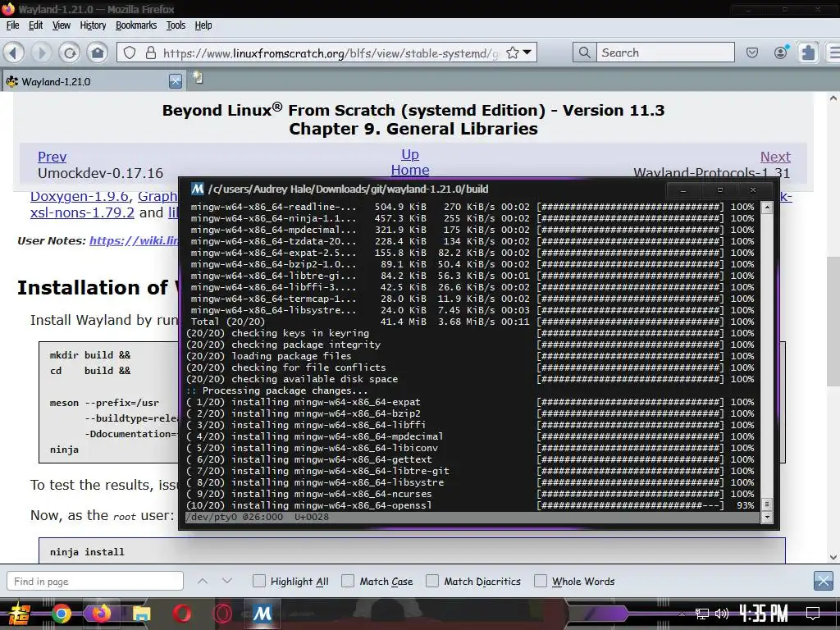
Task: Open outlined Opera GX taskbar icon
Action: tap(221, 614)
